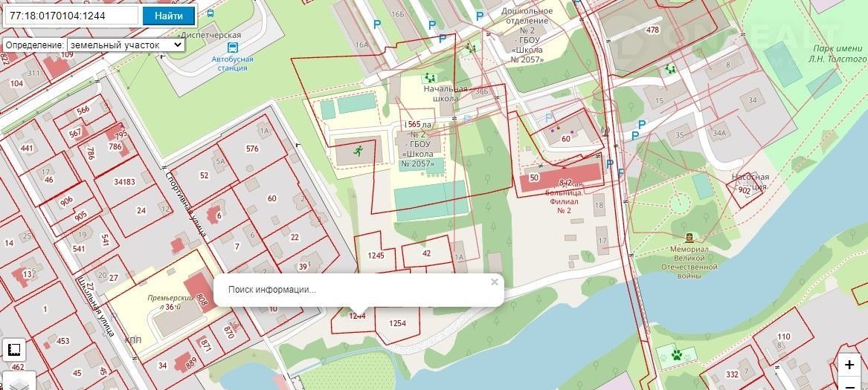Select land parcel 1245 on map
The image size is (868, 390).
tap(376, 256)
